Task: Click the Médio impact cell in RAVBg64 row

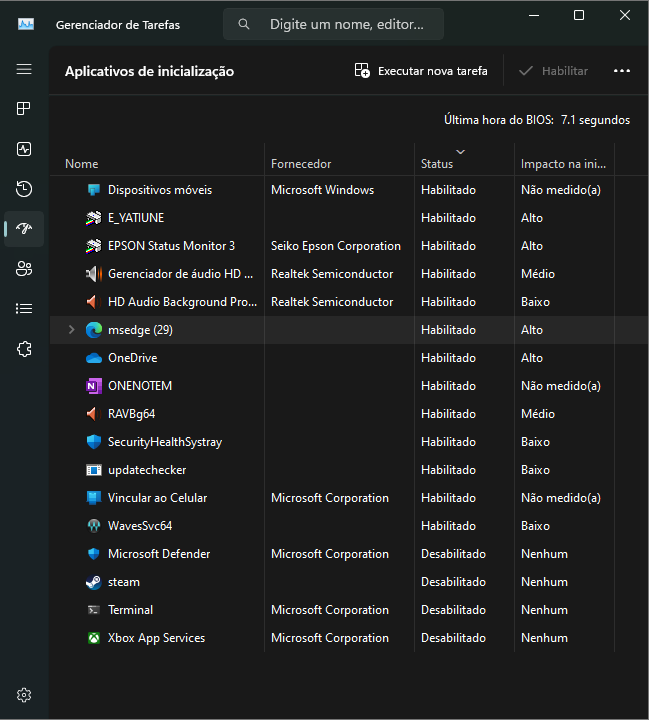Action: tap(538, 414)
